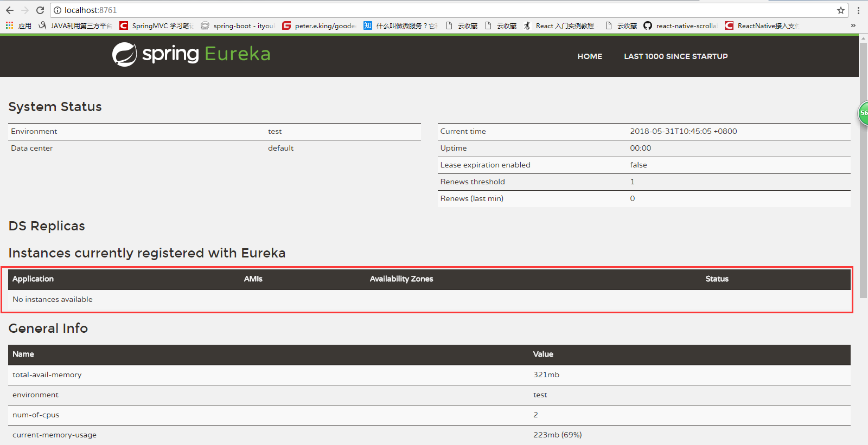Open the spring-boot ityouknow bookmark

[x=238, y=25]
